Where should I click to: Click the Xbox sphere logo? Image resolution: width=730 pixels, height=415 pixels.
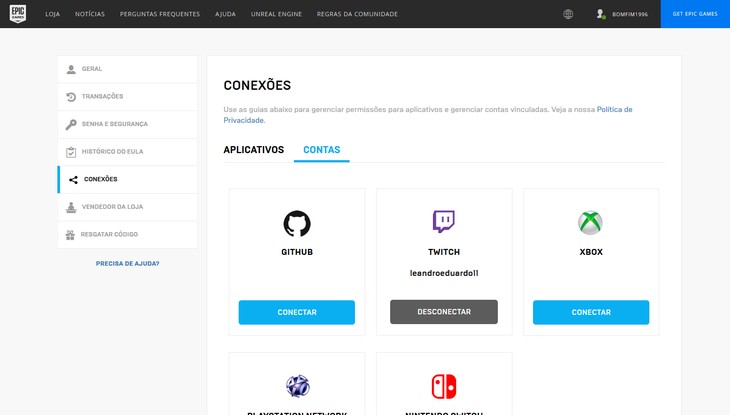[590, 223]
